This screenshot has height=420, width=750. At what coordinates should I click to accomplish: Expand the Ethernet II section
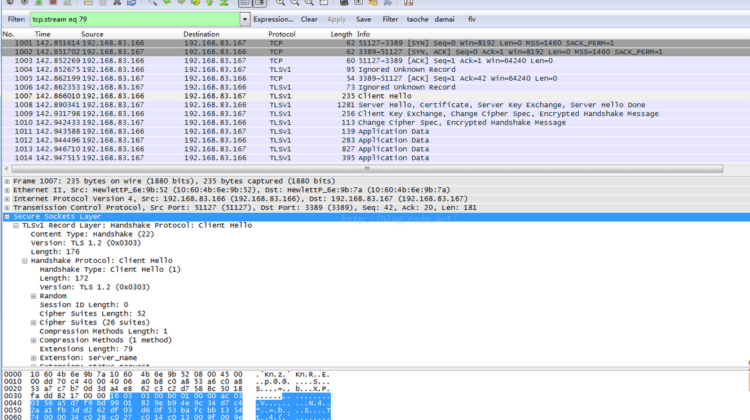[7, 190]
